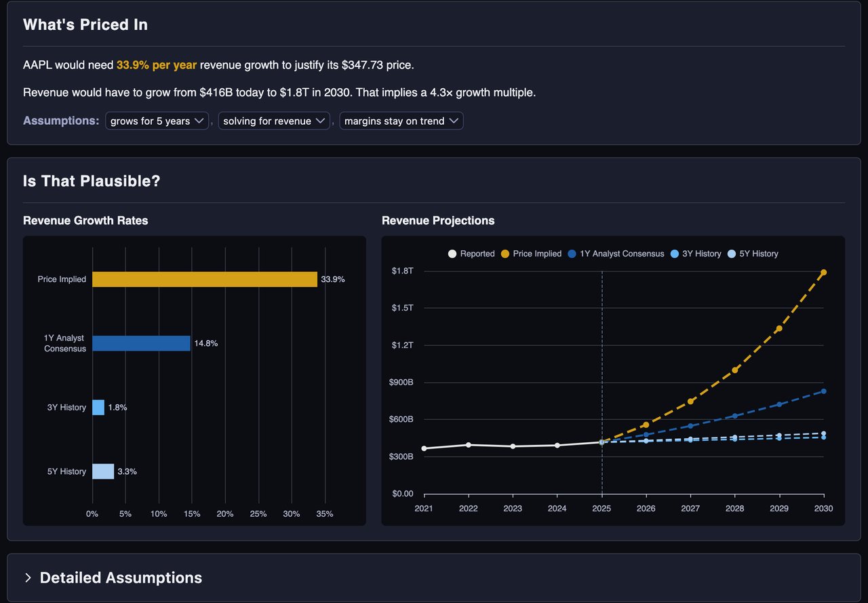This screenshot has height=603, width=868.
Task: Toggle 1Y Analyst Consensus in the chart legend
Action: click(616, 254)
